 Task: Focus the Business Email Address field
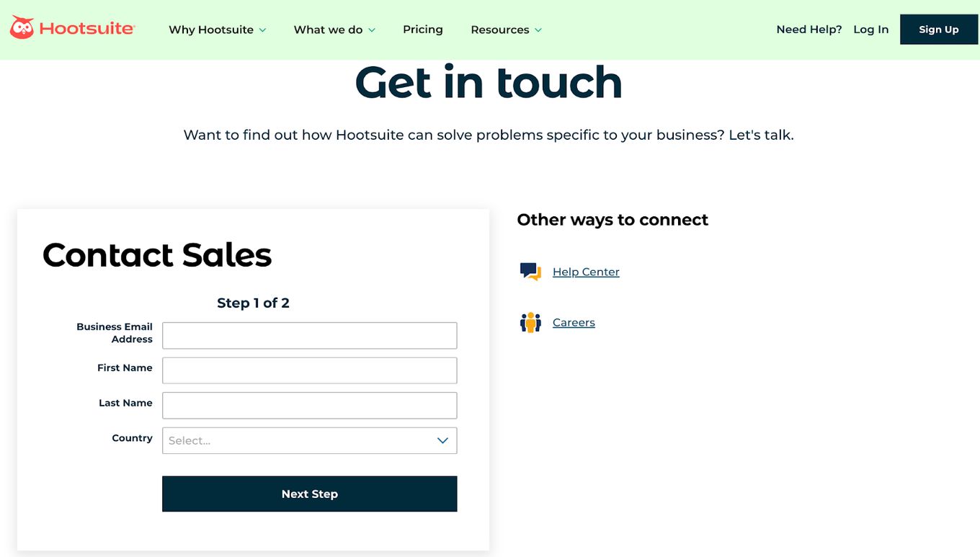310,335
